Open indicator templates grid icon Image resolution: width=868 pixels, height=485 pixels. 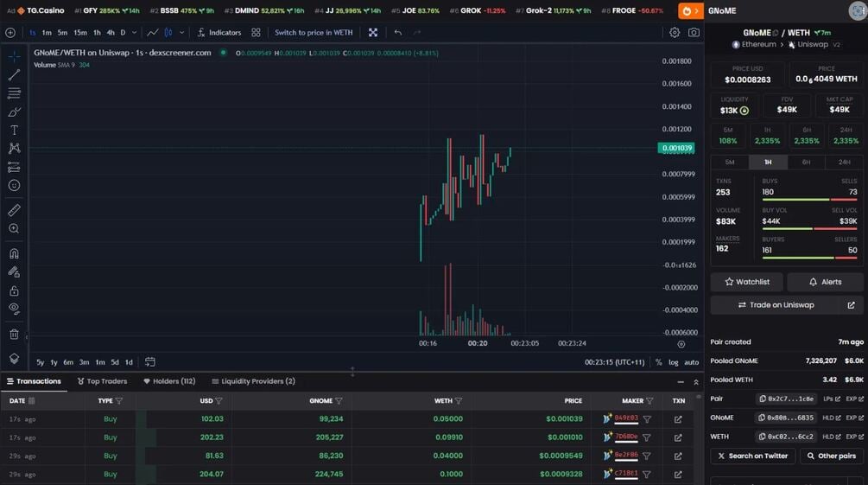[256, 33]
